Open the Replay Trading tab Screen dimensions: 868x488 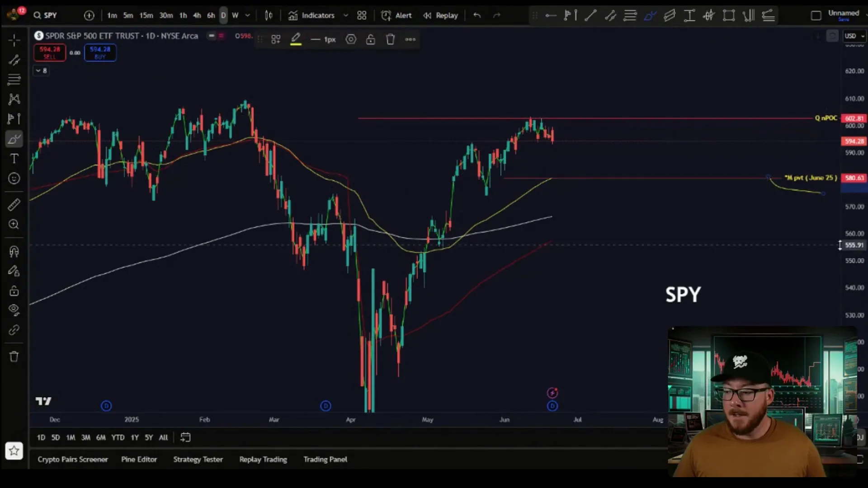[x=263, y=459]
